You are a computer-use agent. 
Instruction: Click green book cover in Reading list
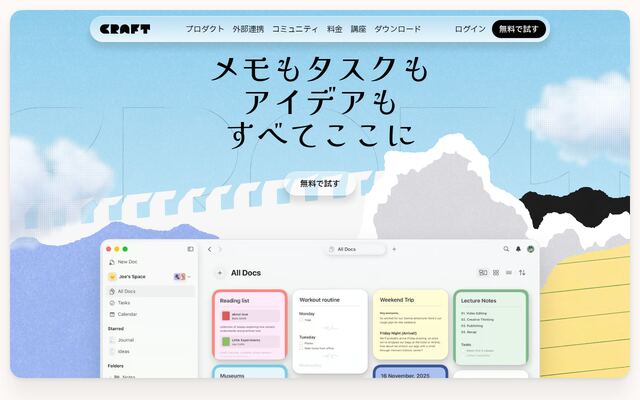(x=226, y=342)
